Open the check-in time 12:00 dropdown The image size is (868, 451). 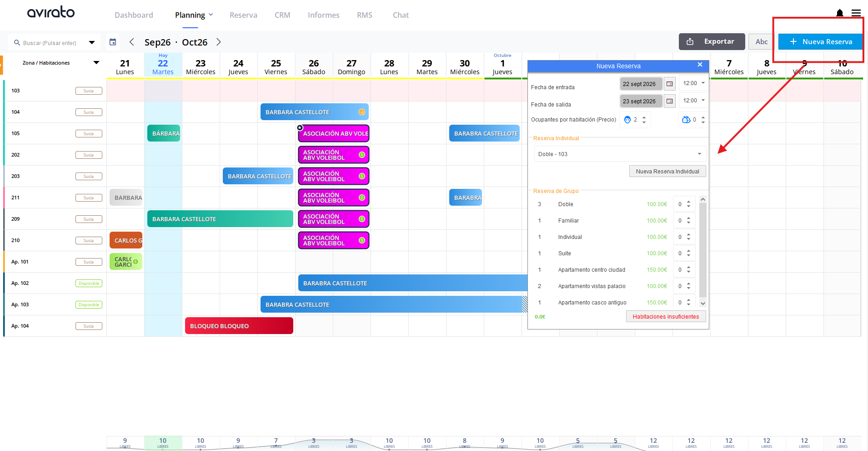point(694,83)
